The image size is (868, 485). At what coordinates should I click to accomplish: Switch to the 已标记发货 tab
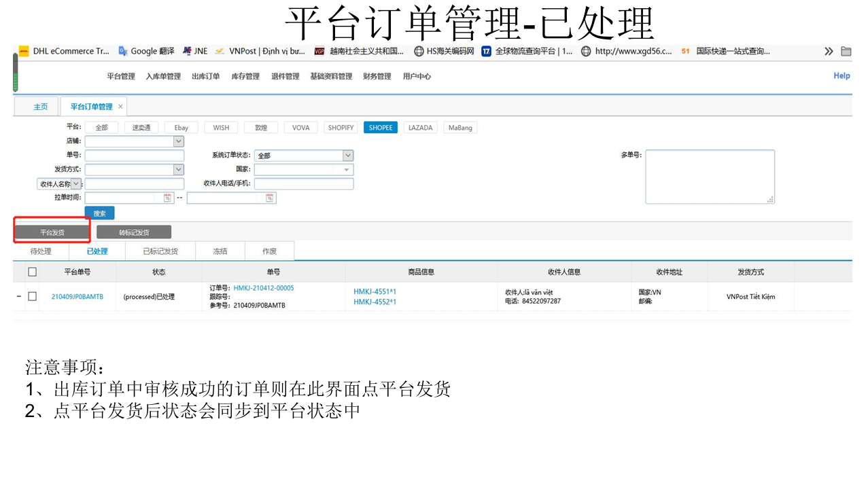coord(160,251)
